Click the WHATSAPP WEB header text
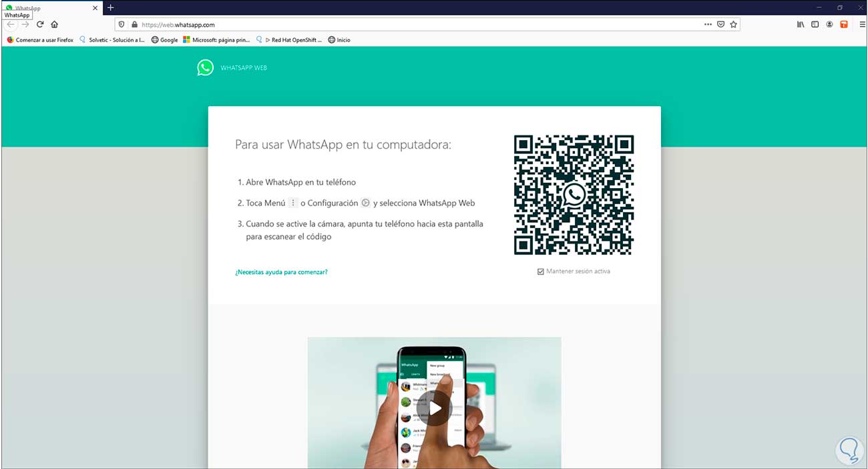 [244, 68]
